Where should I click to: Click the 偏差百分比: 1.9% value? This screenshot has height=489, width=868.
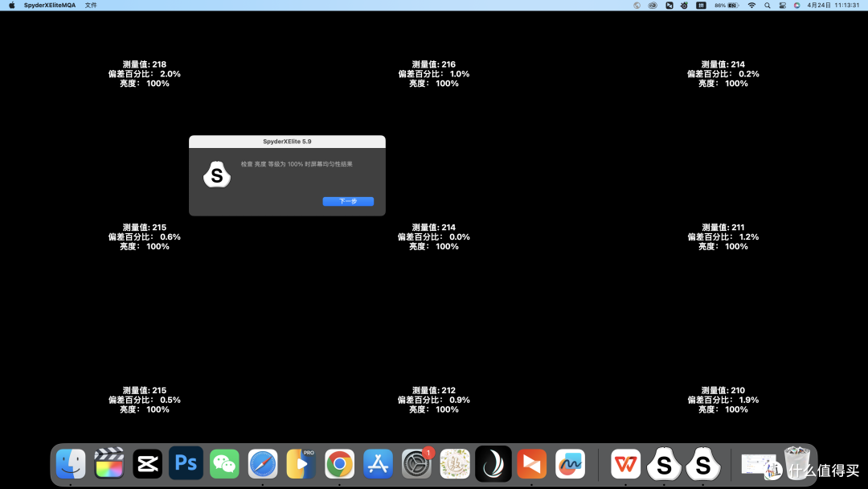click(x=723, y=400)
